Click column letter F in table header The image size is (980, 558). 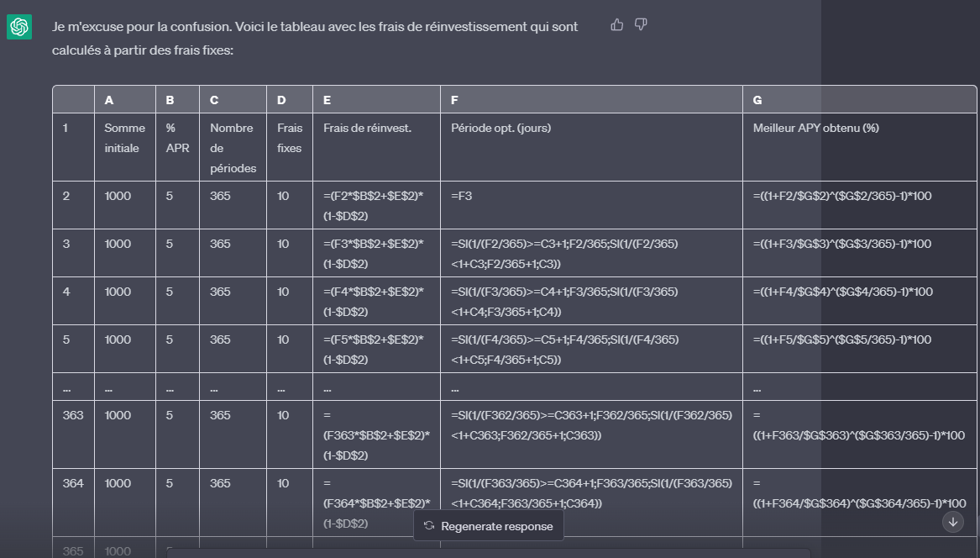(x=454, y=100)
